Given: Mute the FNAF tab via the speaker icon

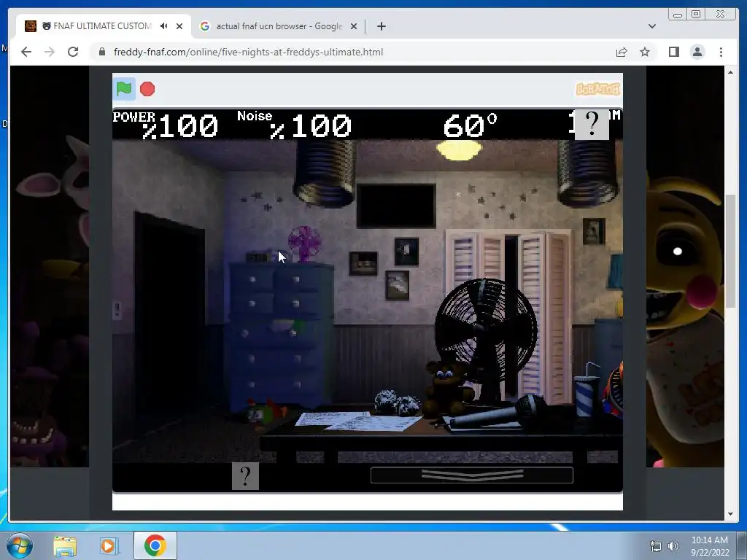Looking at the screenshot, I should click(164, 26).
